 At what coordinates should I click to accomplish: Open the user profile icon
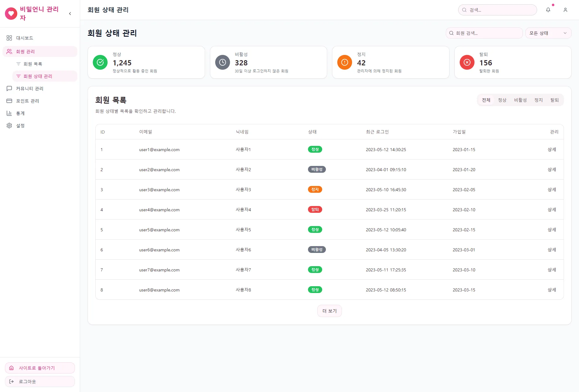click(x=565, y=10)
